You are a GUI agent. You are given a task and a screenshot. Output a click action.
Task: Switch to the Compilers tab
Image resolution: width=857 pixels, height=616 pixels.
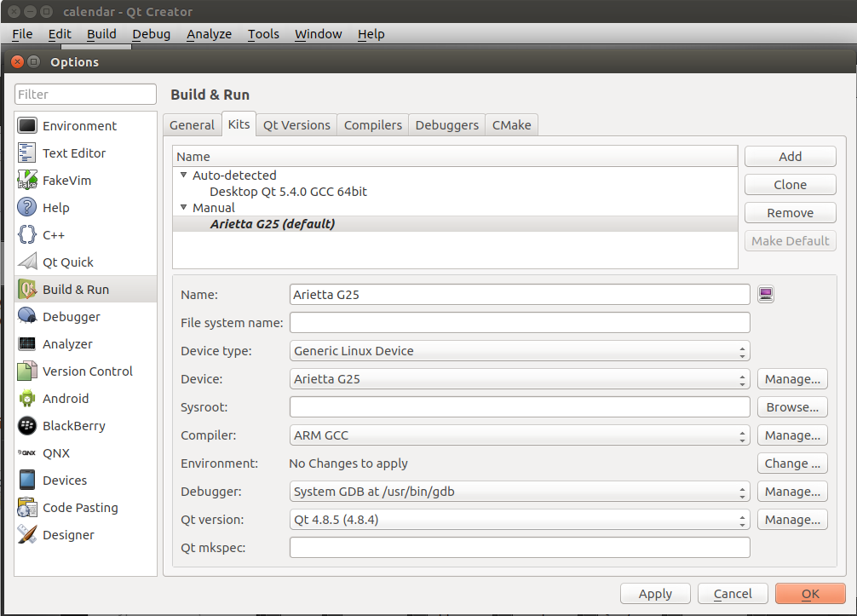click(x=373, y=125)
